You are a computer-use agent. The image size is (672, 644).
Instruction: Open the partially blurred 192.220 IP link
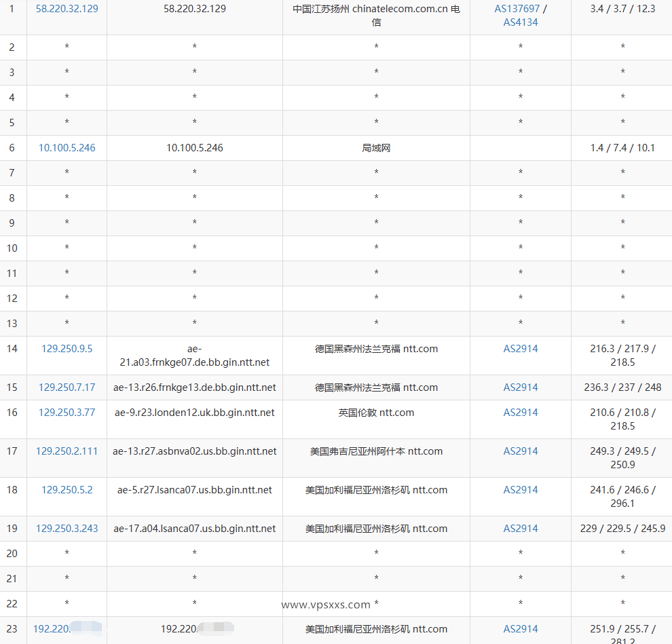click(x=67, y=629)
